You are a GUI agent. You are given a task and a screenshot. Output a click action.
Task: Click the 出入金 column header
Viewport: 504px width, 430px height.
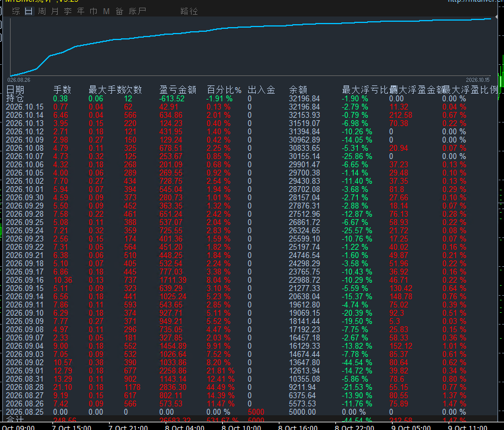(261, 90)
